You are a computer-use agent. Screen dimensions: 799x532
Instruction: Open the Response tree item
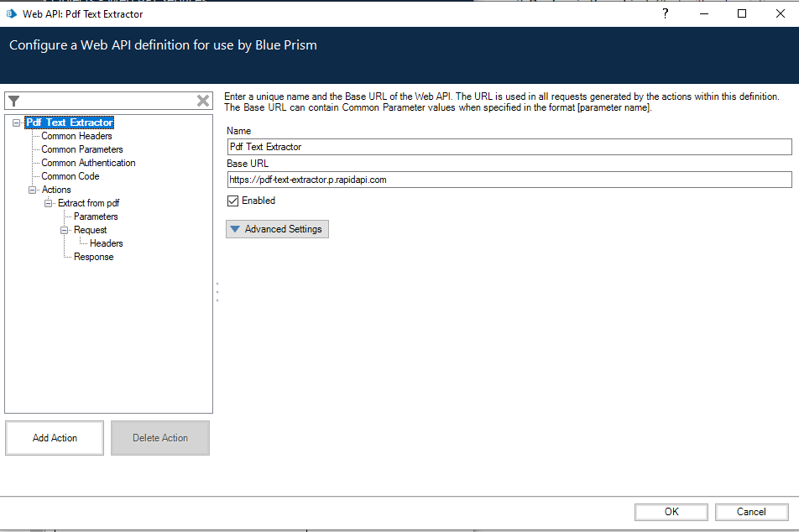coord(93,257)
